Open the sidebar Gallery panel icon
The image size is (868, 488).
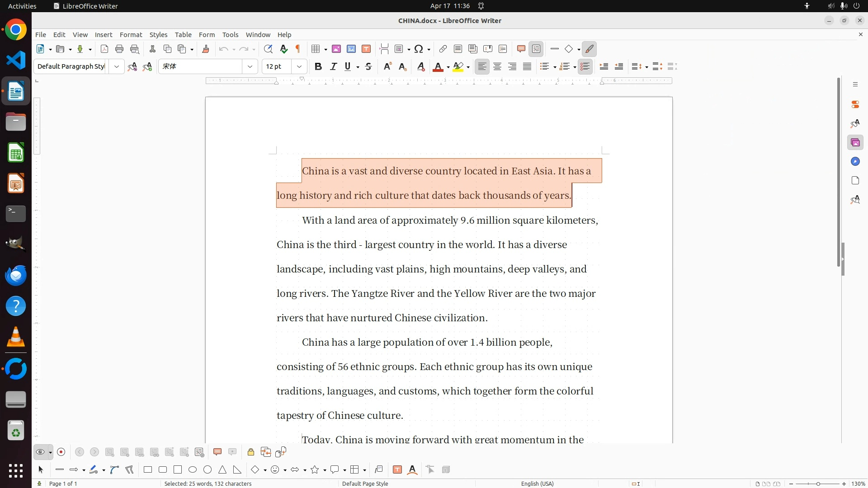[855, 143]
